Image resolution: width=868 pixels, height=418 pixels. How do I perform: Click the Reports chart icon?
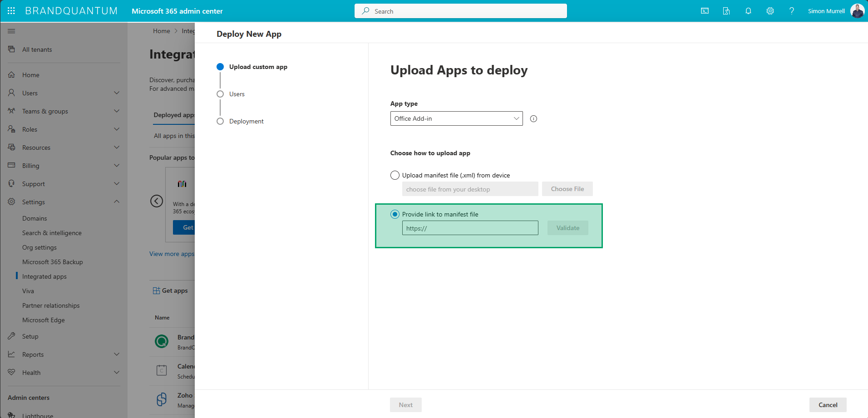11,354
